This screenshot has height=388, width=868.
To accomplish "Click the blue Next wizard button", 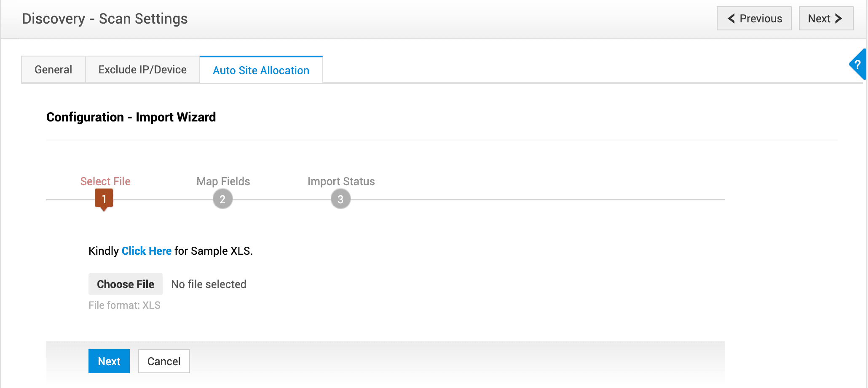I will pyautogui.click(x=109, y=361).
